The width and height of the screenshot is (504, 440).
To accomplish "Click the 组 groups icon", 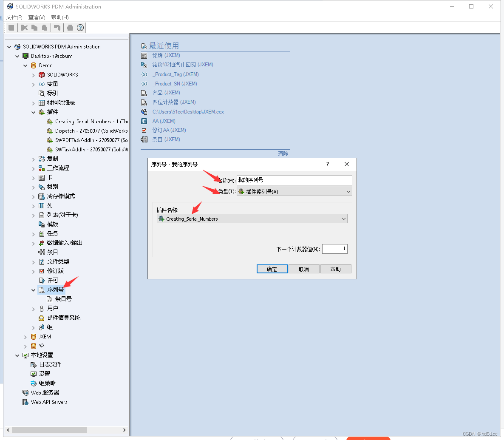I will click(42, 327).
